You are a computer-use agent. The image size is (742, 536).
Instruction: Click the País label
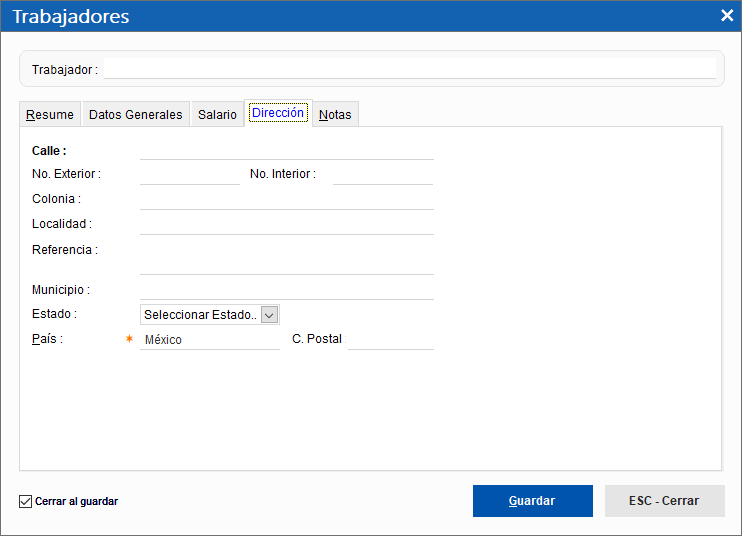pyautogui.click(x=47, y=339)
